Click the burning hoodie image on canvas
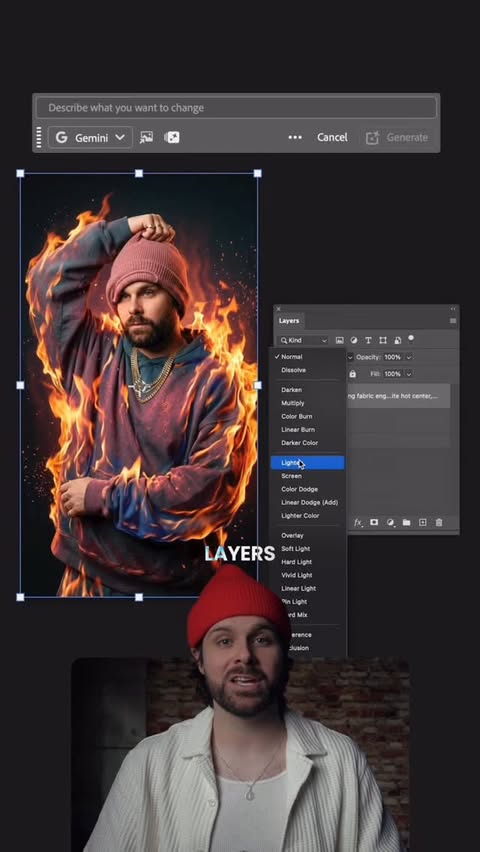The height and width of the screenshot is (852, 480). coord(139,385)
